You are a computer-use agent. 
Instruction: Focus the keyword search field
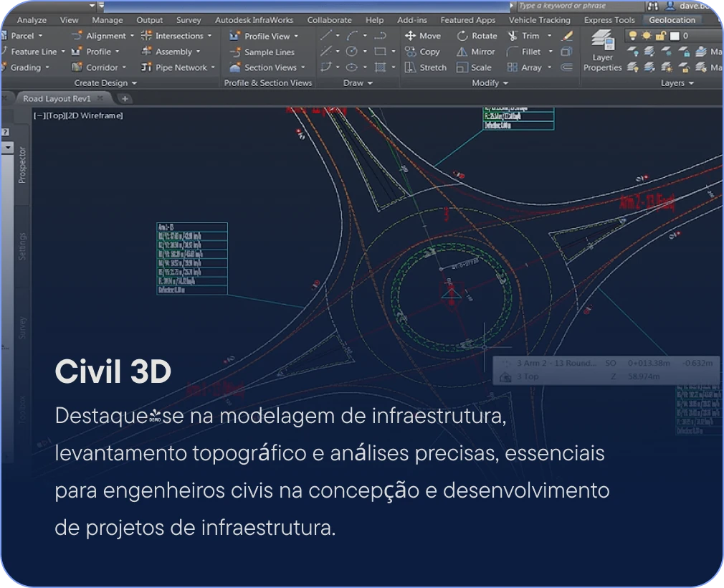[579, 6]
